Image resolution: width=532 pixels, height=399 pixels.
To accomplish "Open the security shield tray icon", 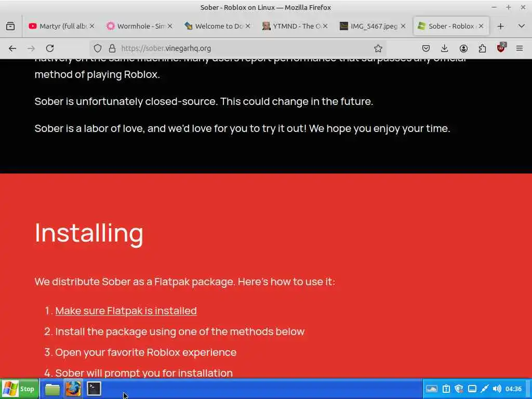I will (459, 389).
